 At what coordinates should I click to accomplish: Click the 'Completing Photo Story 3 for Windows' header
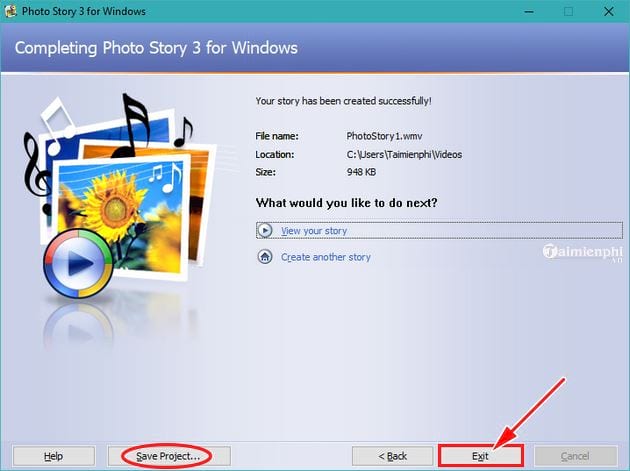tap(156, 48)
